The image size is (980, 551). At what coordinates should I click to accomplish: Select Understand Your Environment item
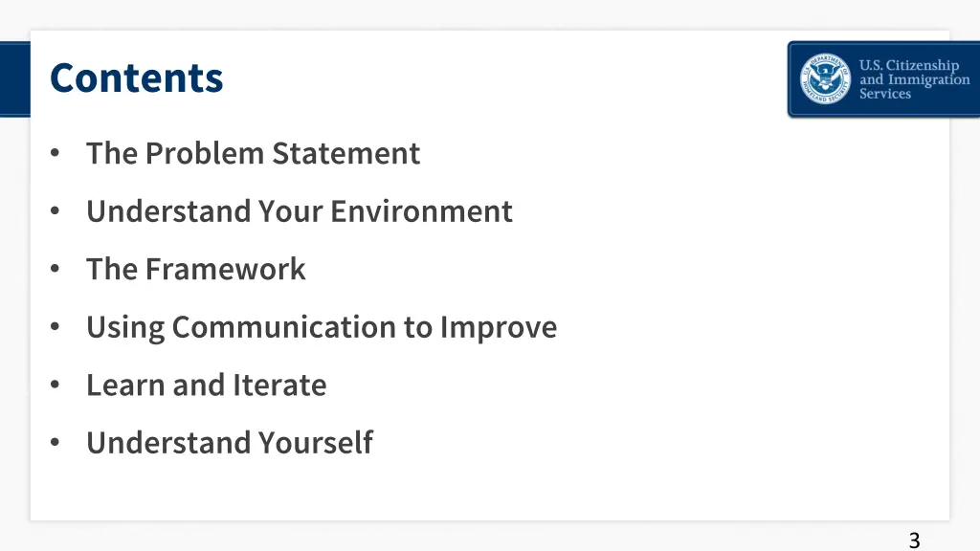[300, 211]
